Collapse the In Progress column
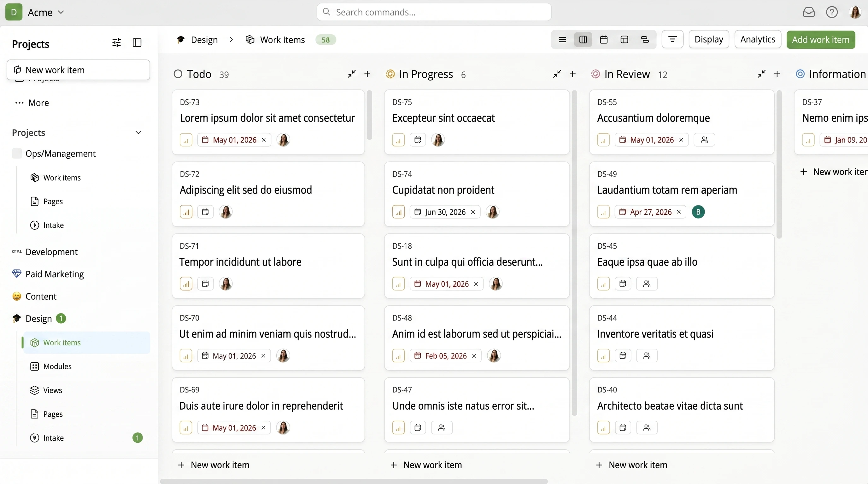The width and height of the screenshot is (868, 484). pyautogui.click(x=557, y=74)
